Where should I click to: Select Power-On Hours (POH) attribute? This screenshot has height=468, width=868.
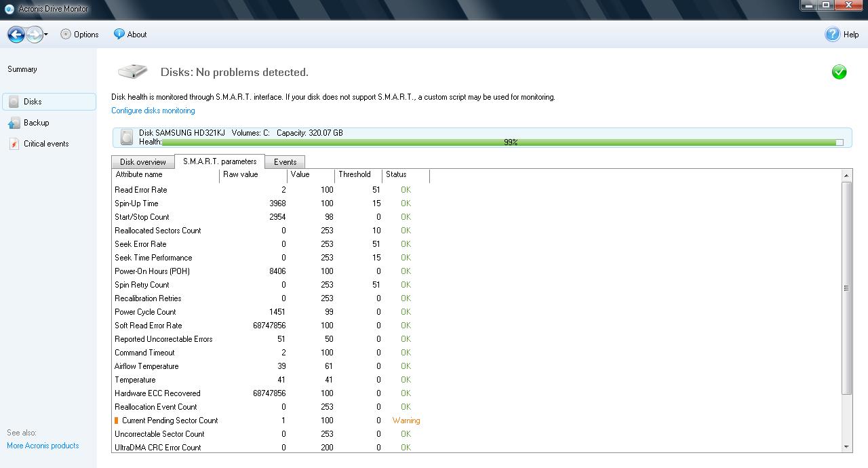pyautogui.click(x=152, y=271)
